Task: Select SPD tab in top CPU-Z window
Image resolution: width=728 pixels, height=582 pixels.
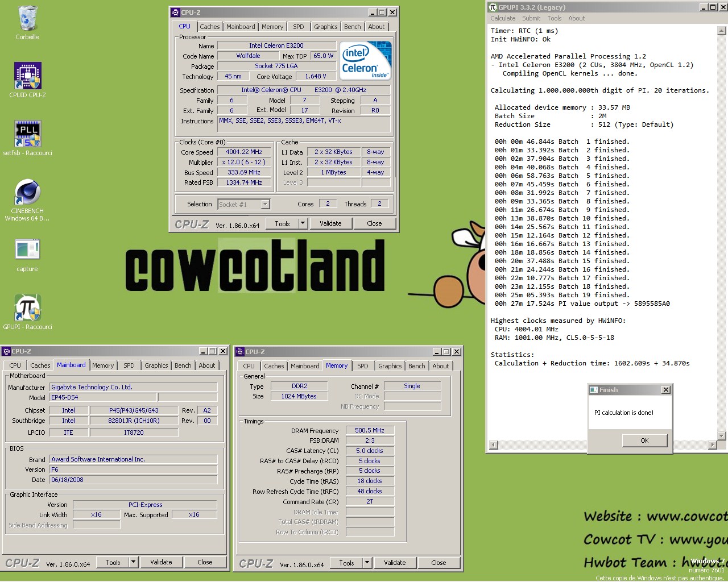Action: tap(299, 27)
